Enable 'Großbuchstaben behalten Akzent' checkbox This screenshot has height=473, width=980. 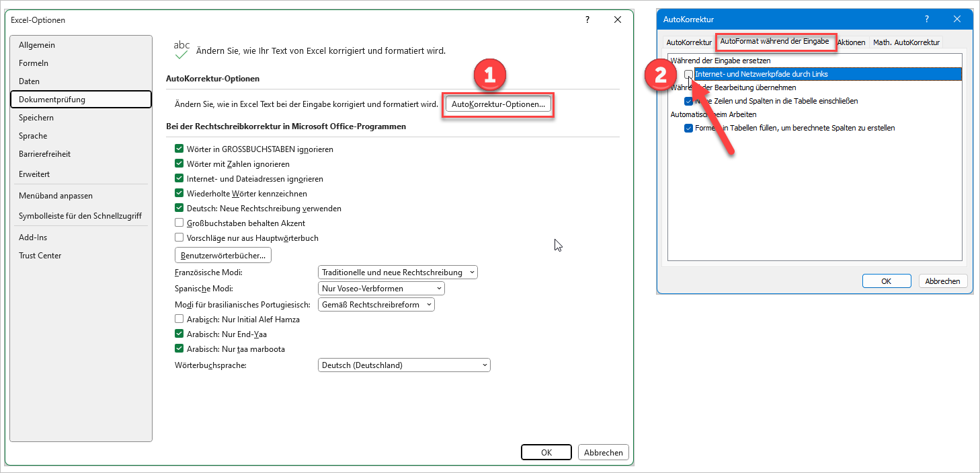(179, 223)
